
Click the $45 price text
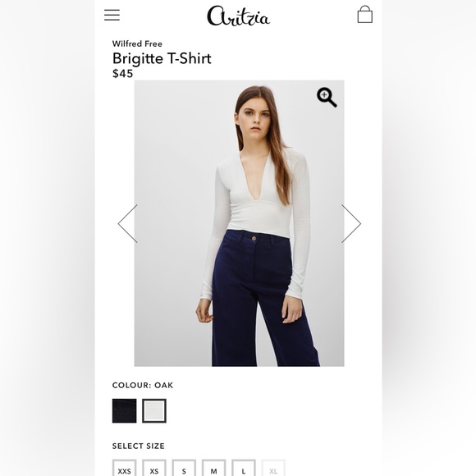pos(122,74)
